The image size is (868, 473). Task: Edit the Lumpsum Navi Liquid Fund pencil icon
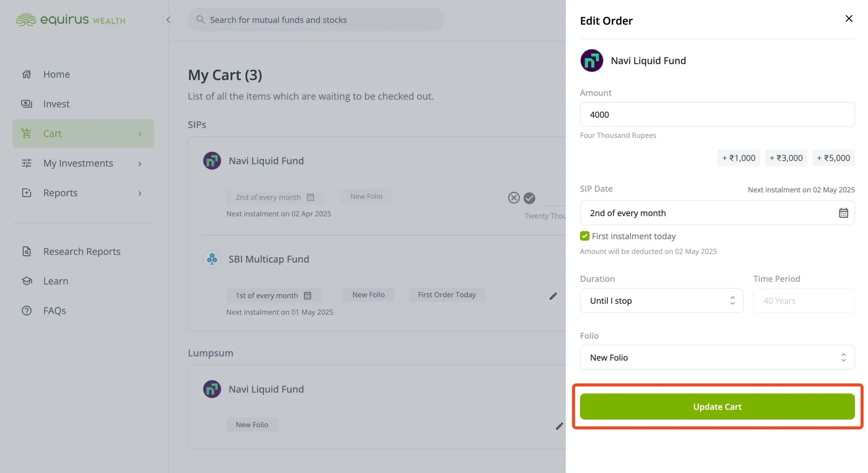(x=559, y=426)
